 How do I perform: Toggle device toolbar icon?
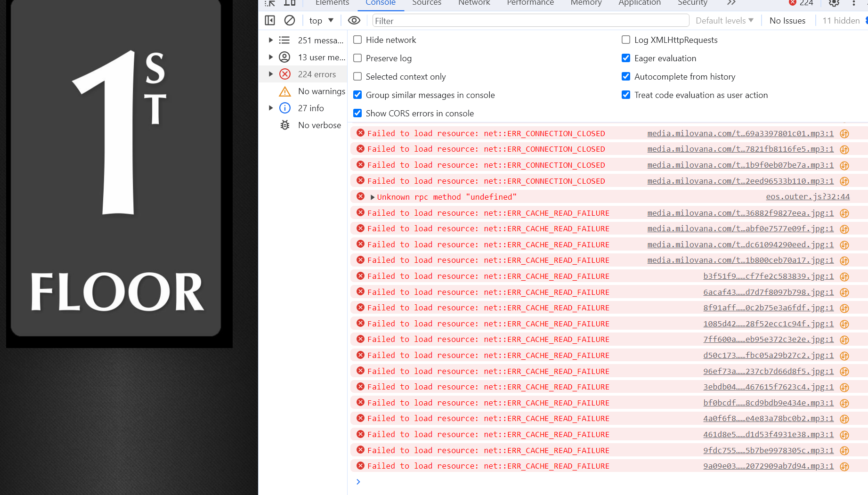click(290, 3)
